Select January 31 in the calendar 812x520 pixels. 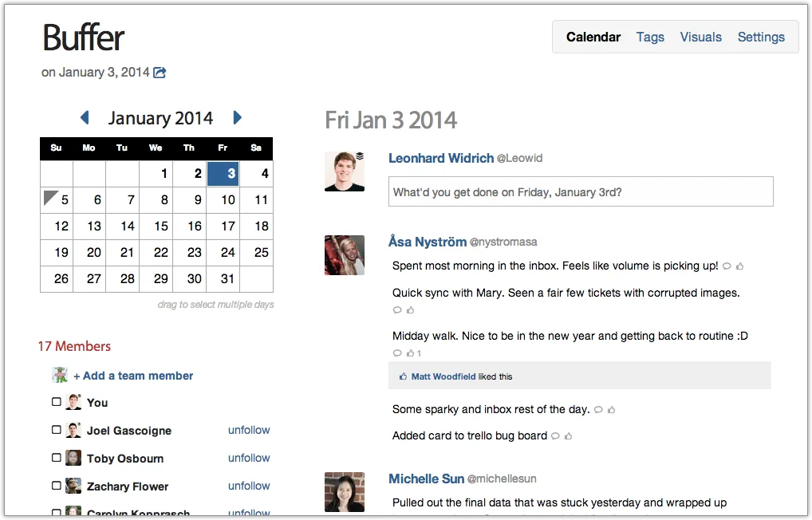[223, 279]
